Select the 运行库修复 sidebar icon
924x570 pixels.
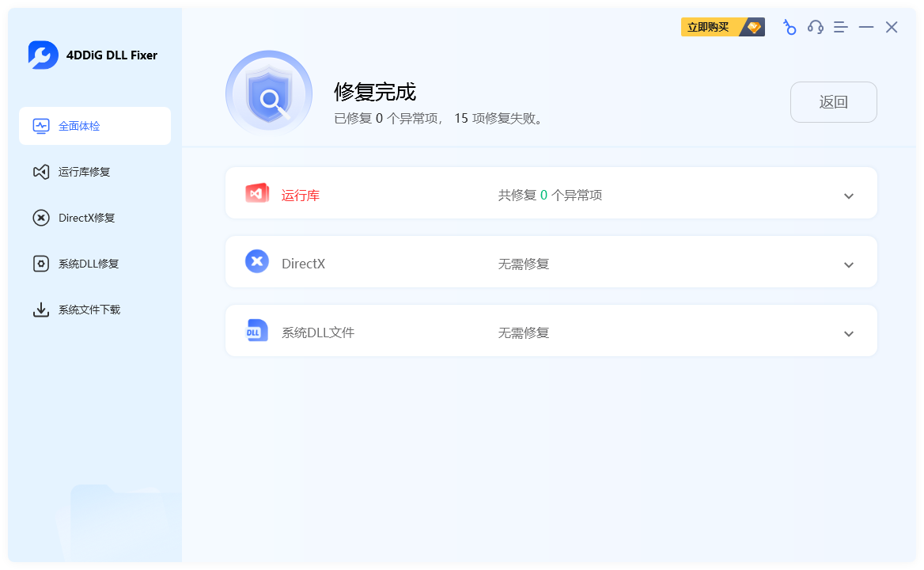41,172
